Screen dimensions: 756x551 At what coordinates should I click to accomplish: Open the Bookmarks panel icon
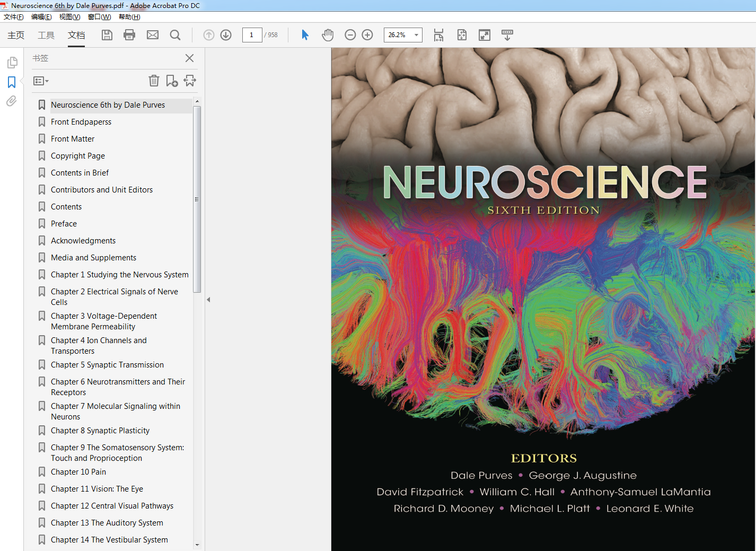(12, 82)
